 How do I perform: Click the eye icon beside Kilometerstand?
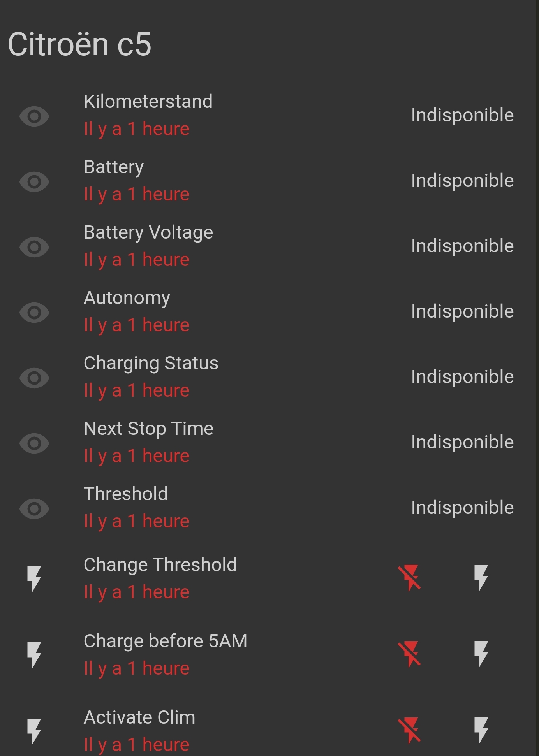point(34,116)
